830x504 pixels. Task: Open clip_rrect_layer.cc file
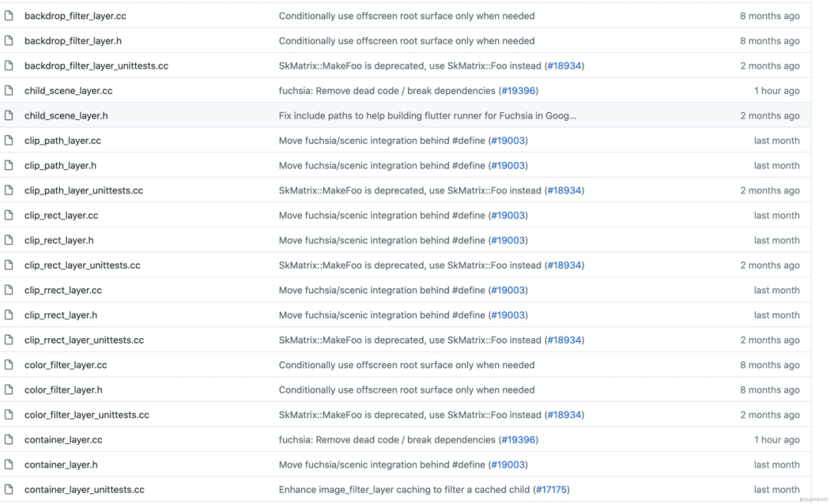pos(63,290)
